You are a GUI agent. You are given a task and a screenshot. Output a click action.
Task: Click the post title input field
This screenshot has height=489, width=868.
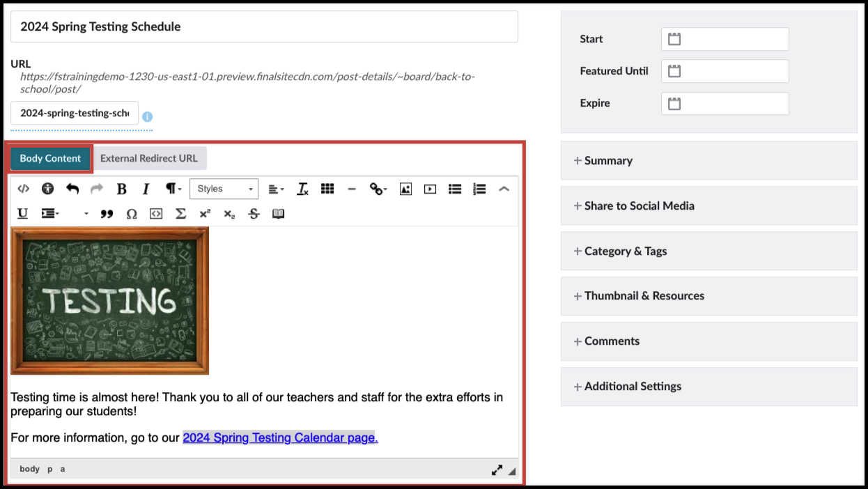(x=264, y=26)
